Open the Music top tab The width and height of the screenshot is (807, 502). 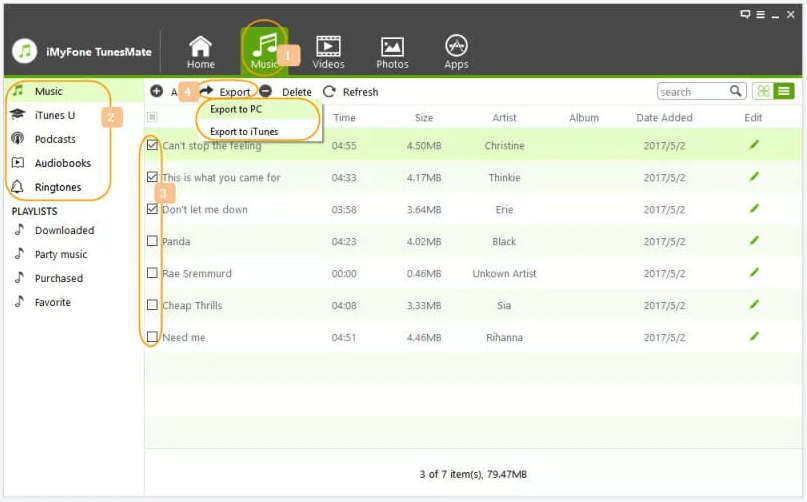tap(264, 52)
